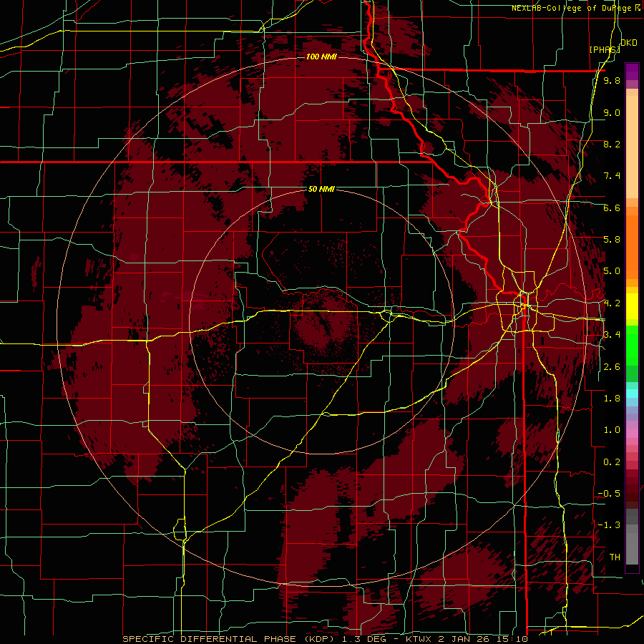
Task: Click the 7.4 value on the scale
Action: click(612, 176)
